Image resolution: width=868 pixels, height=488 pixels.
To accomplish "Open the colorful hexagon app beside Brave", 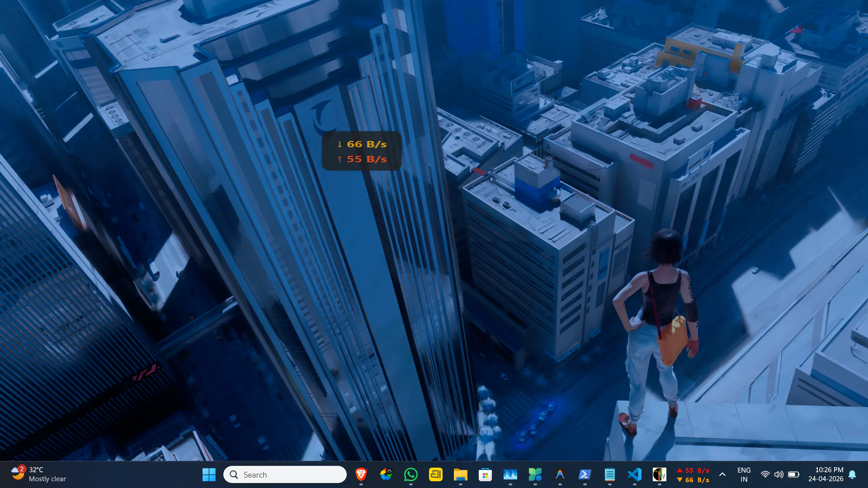I will [386, 474].
